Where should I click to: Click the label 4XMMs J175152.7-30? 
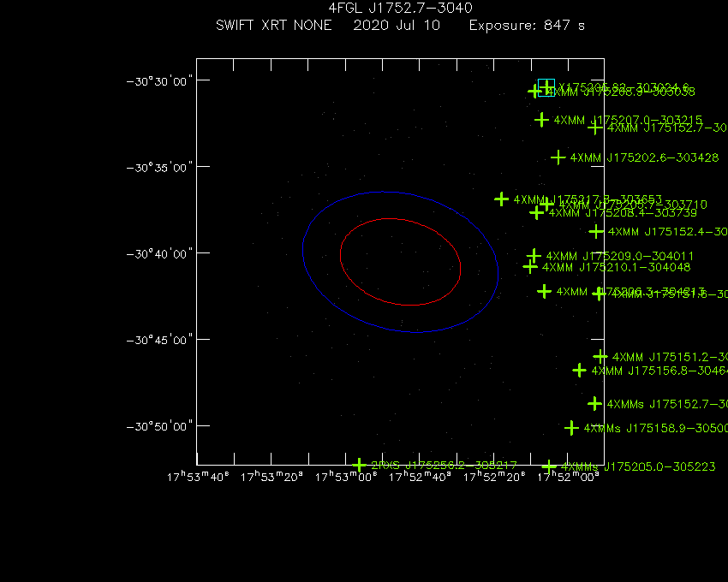(667, 404)
